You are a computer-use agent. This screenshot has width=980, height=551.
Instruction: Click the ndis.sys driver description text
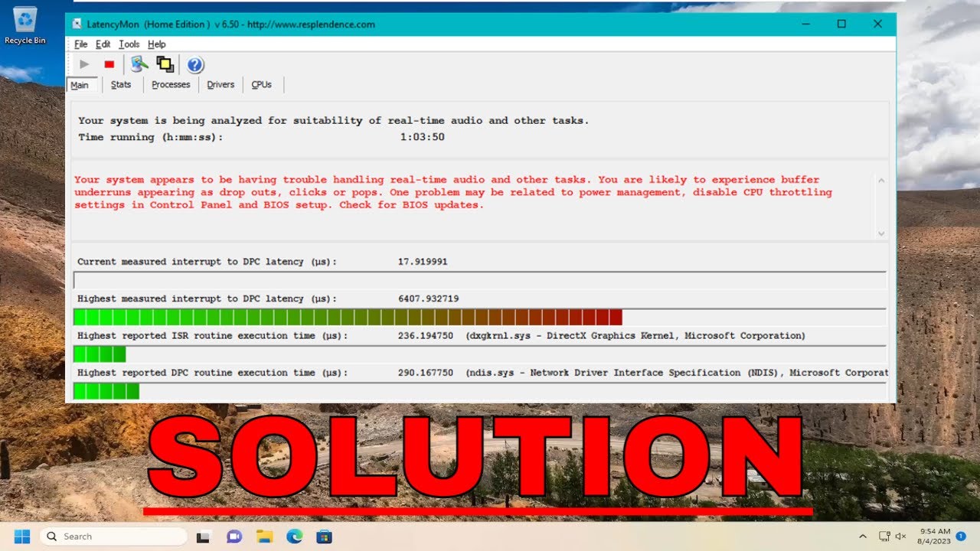pyautogui.click(x=677, y=373)
